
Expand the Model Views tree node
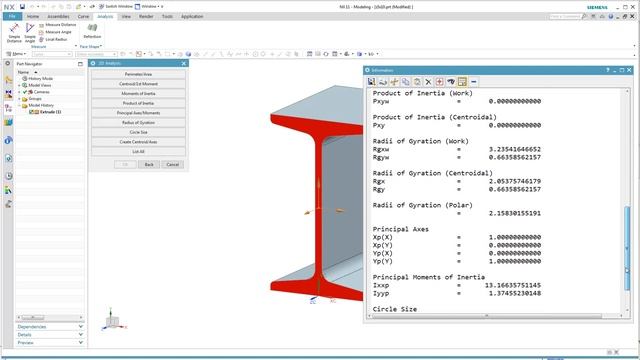pyautogui.click(x=19, y=85)
